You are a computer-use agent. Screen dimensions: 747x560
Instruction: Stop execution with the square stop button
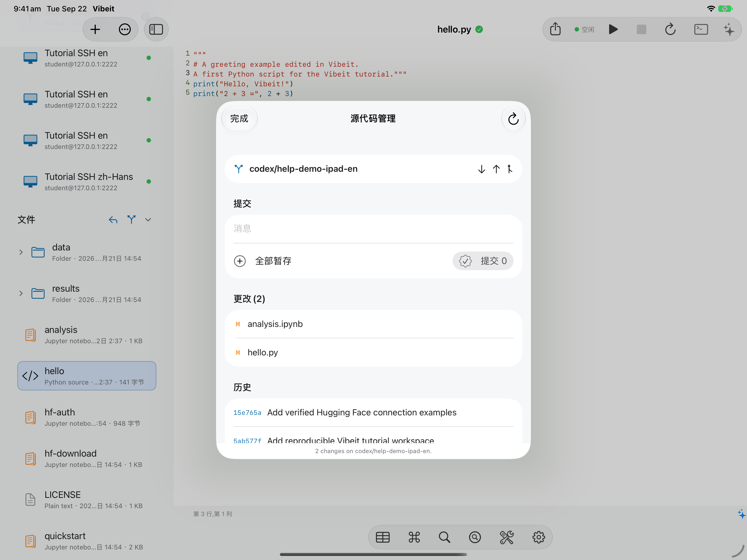pyautogui.click(x=641, y=29)
